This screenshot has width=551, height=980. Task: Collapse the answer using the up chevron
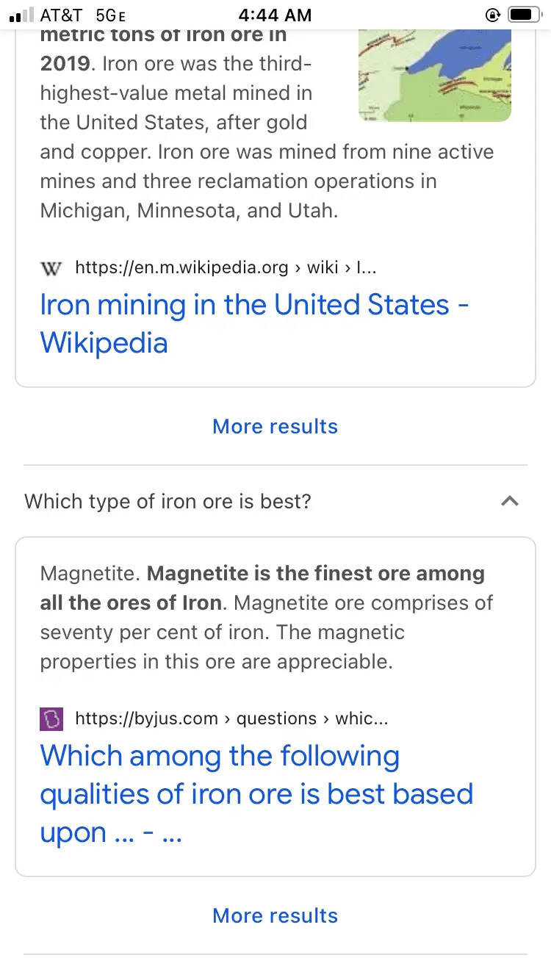[x=509, y=501]
